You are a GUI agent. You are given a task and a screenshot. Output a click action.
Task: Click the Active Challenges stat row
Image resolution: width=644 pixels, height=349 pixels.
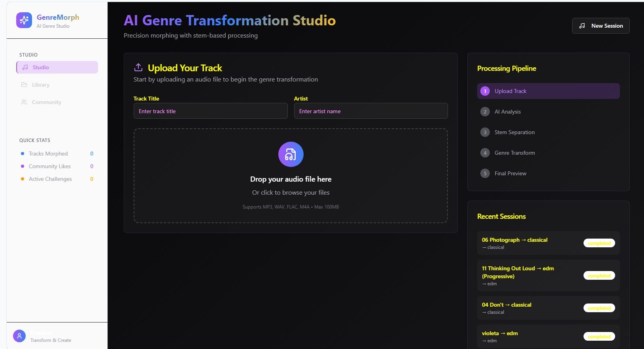pos(57,179)
